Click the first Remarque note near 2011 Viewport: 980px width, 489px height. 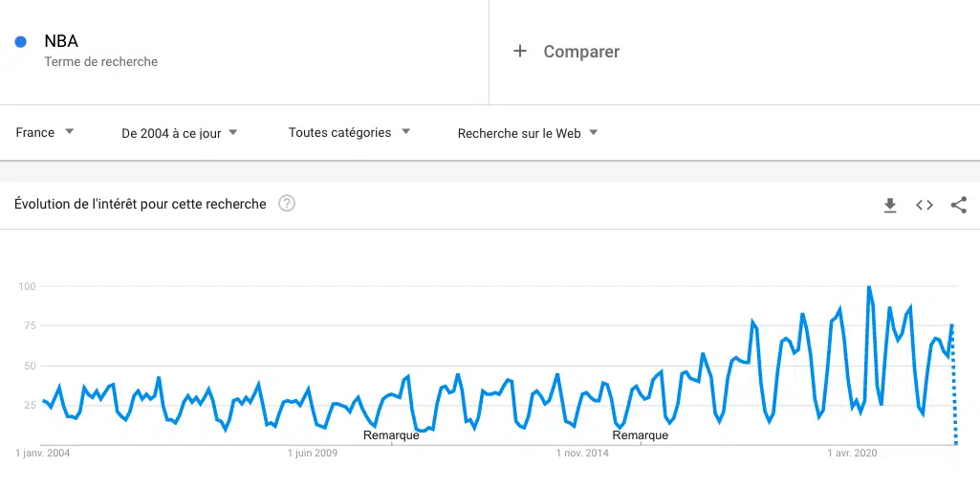pyautogui.click(x=391, y=435)
